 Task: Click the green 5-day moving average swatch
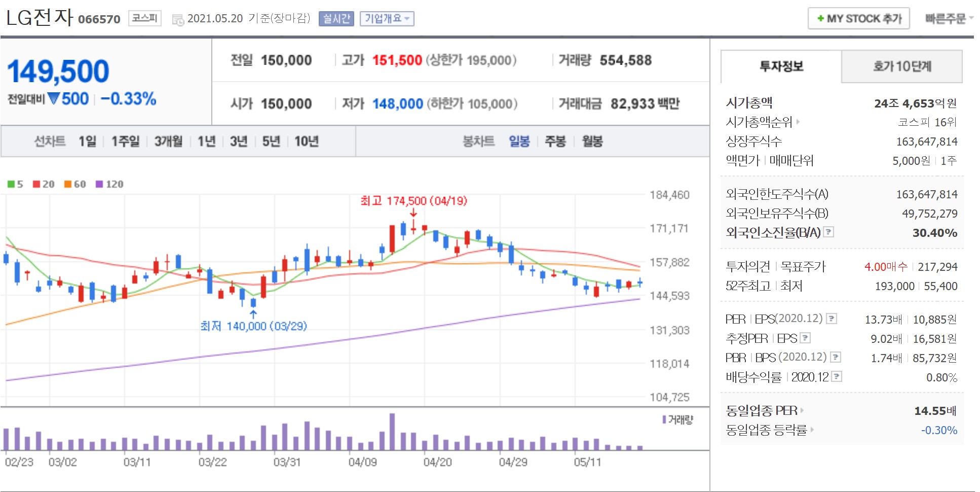point(11,184)
